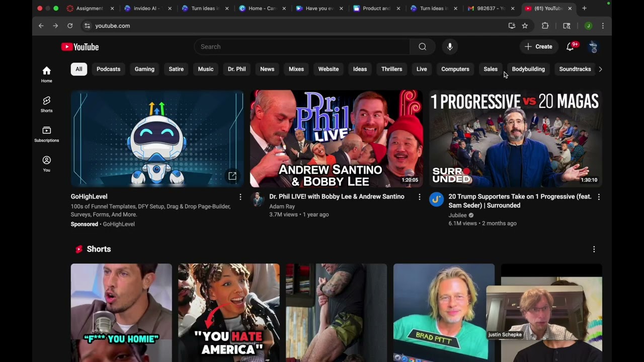The width and height of the screenshot is (644, 362).
Task: Click the Adam Ray channel avatar
Action: tap(258, 200)
